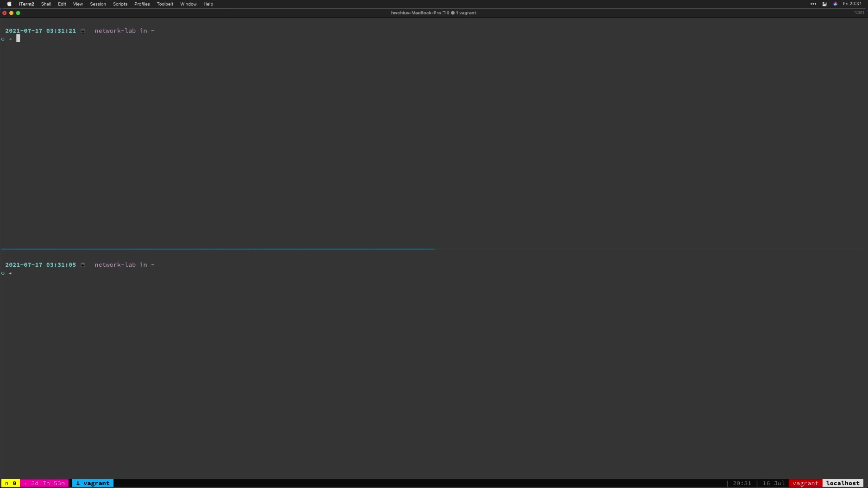Click the pink uptime segment in status bar
Image resolution: width=868 pixels, height=488 pixels.
tap(45, 483)
